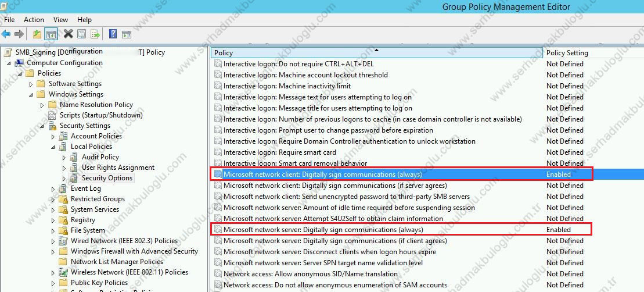Toggle Show/Hide Console Tree toolbar icon
The image size is (644, 292).
[x=51, y=34]
